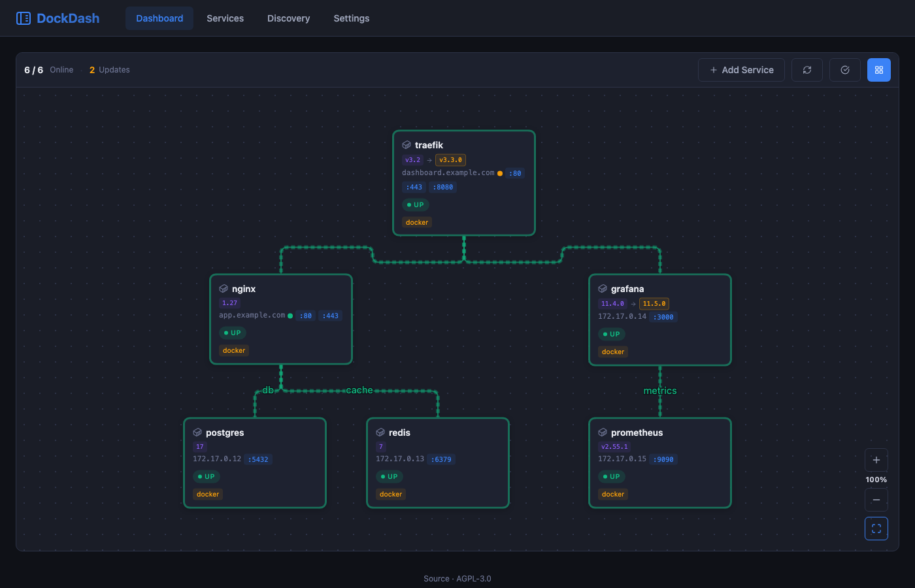Switch to the Discovery tab

tap(288, 18)
